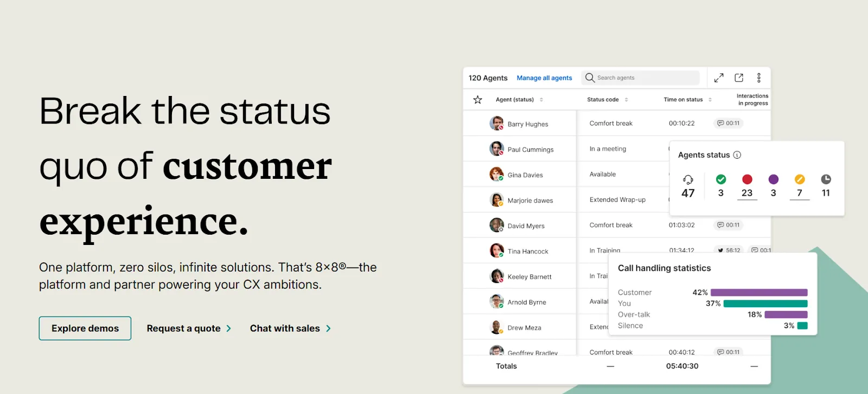Select David Myers avatar

tap(496, 225)
